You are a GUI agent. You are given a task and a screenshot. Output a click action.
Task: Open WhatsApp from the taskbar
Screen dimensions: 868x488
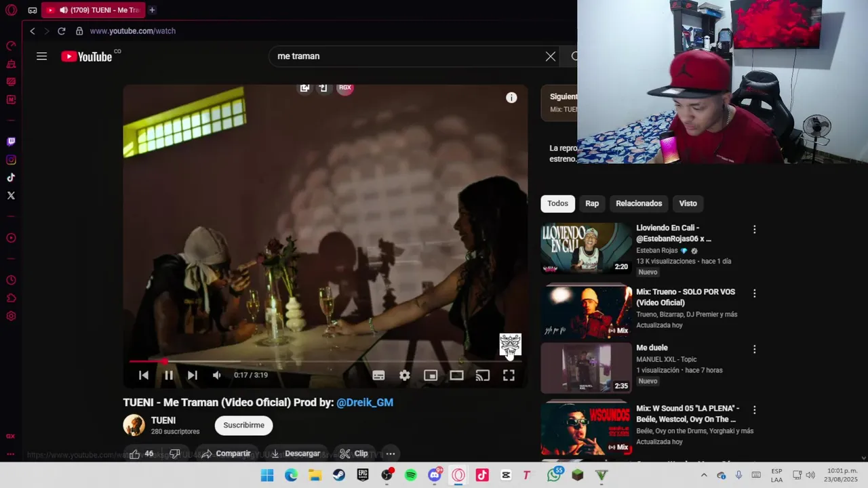(554, 475)
